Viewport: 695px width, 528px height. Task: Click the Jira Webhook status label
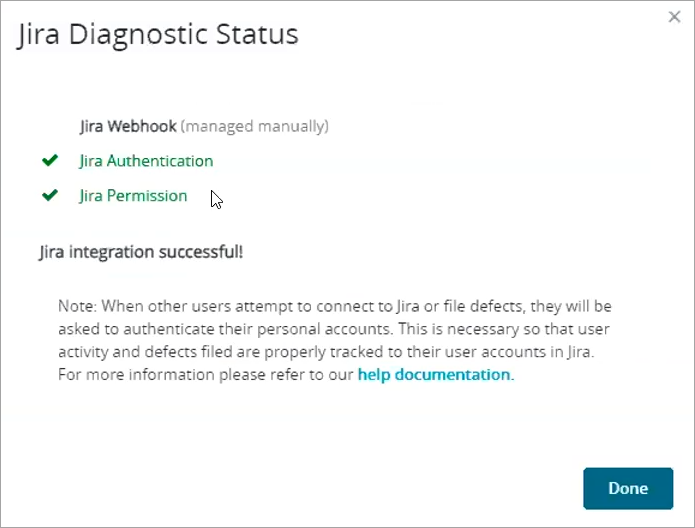(x=128, y=127)
